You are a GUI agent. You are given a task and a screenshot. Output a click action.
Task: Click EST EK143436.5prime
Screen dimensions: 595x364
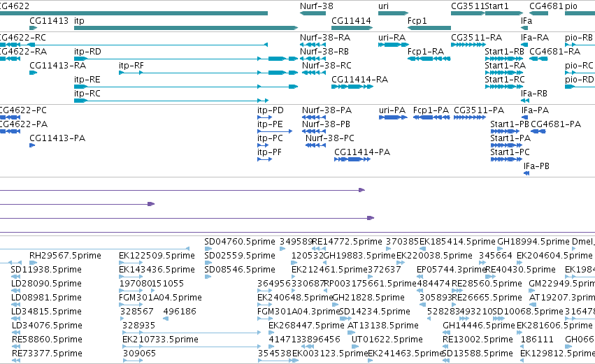point(157,270)
